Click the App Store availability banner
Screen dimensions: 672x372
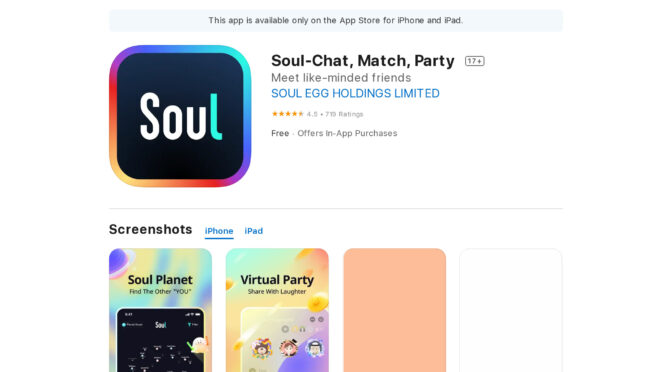tap(336, 21)
